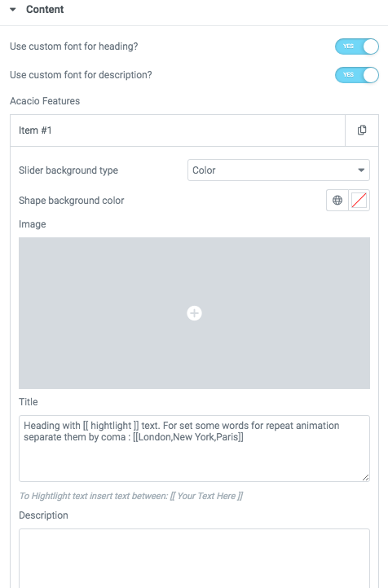This screenshot has height=588, width=388.
Task: Collapse the Item #1 repeater row
Action: pyautogui.click(x=178, y=130)
